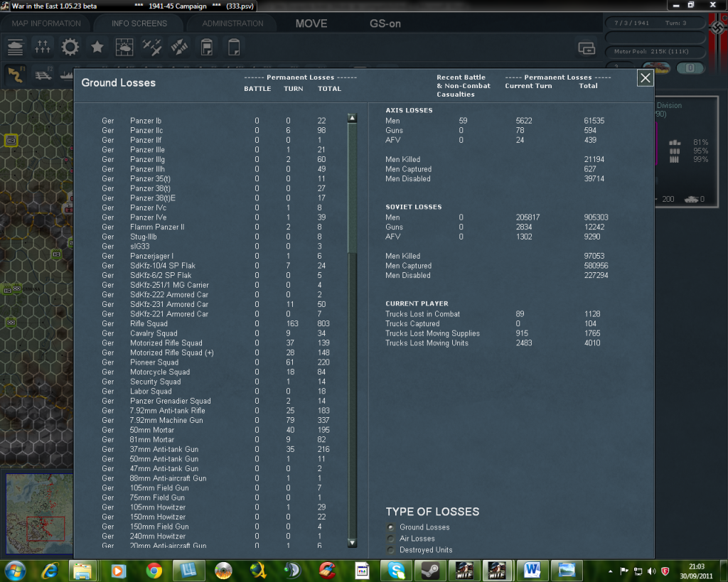Click the MOVE mode label
Viewport: 728px width, 582px height.
pos(311,23)
